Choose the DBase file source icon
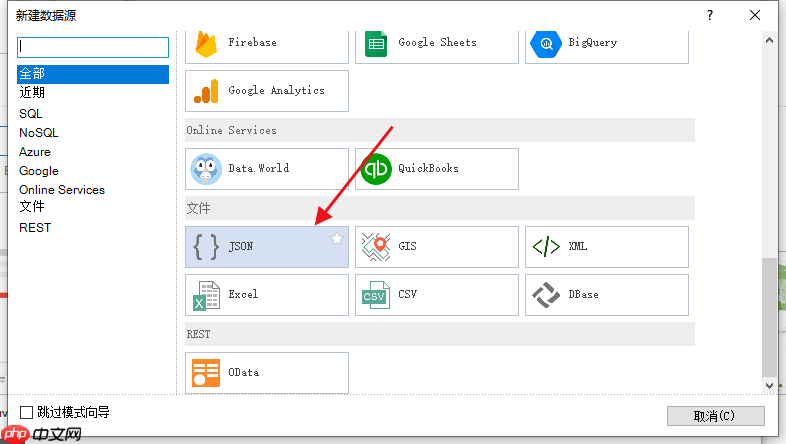 click(x=546, y=295)
